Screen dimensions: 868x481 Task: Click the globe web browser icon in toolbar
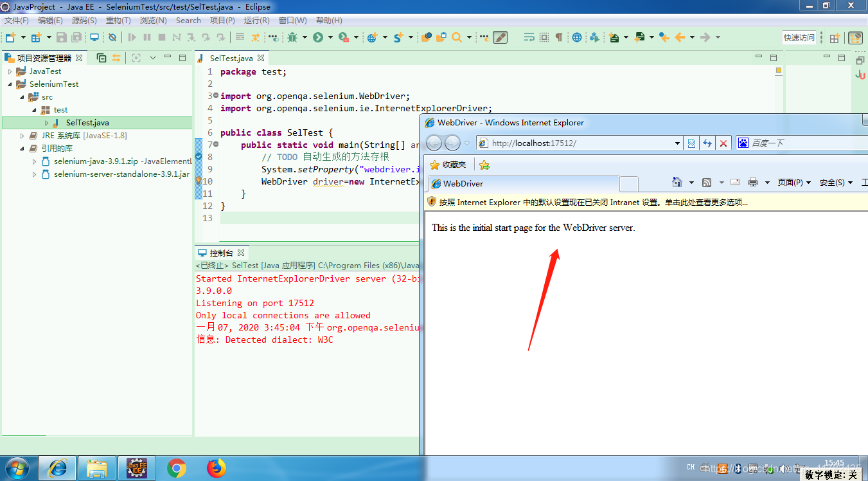[x=577, y=37]
